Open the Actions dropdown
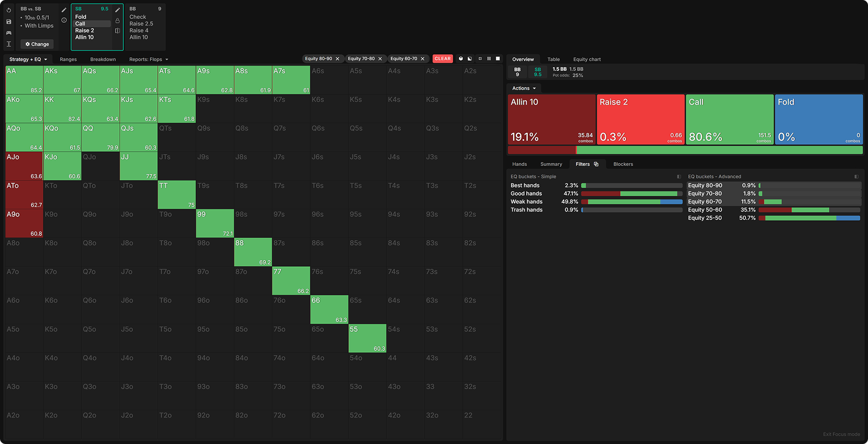868x444 pixels. click(524, 88)
